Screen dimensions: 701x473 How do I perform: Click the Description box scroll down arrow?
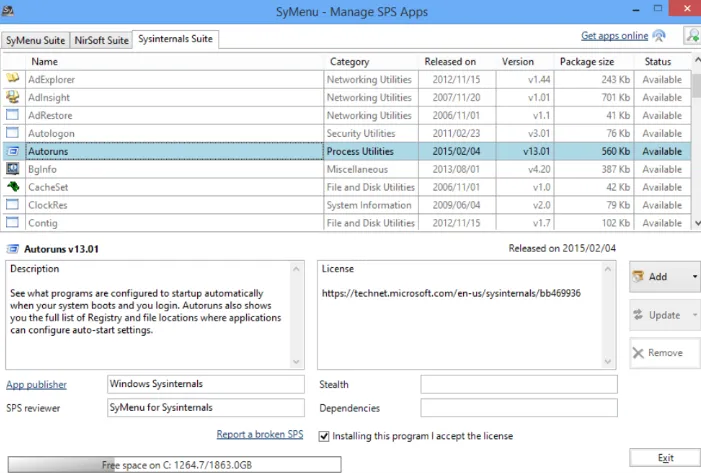[x=296, y=361]
